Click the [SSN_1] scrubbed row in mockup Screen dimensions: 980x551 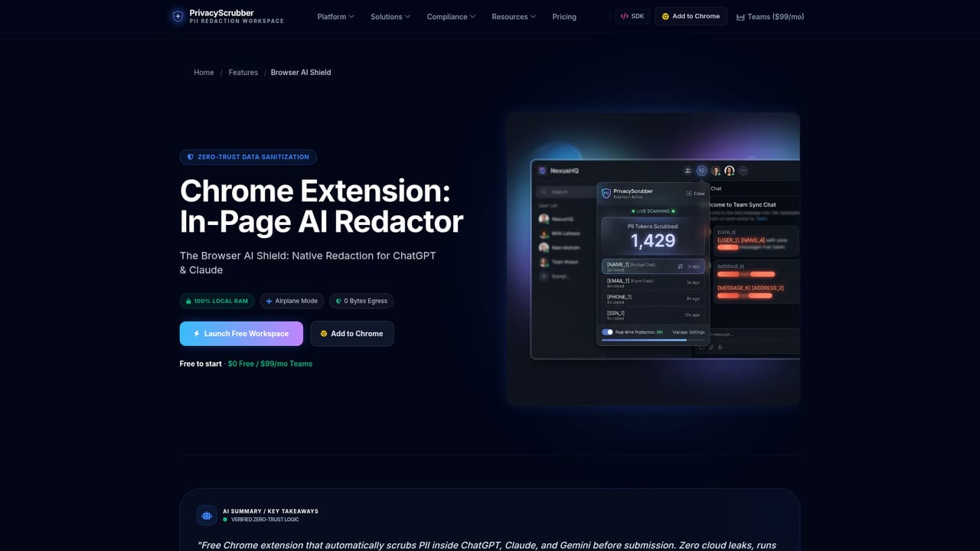coord(653,315)
